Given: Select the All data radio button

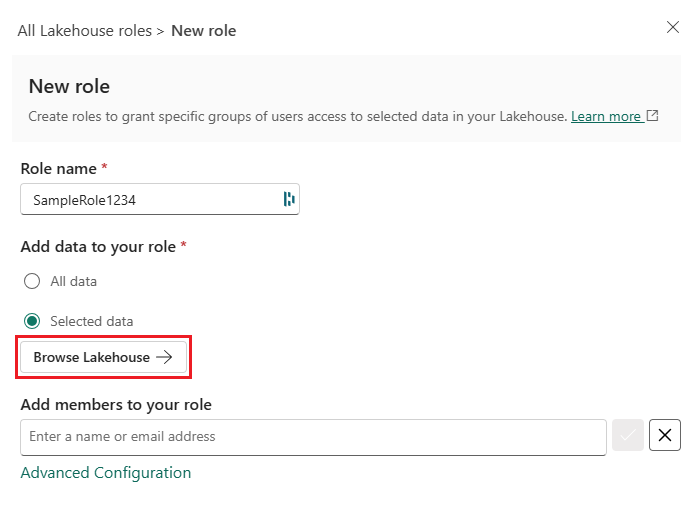Looking at the screenshot, I should 32,281.
